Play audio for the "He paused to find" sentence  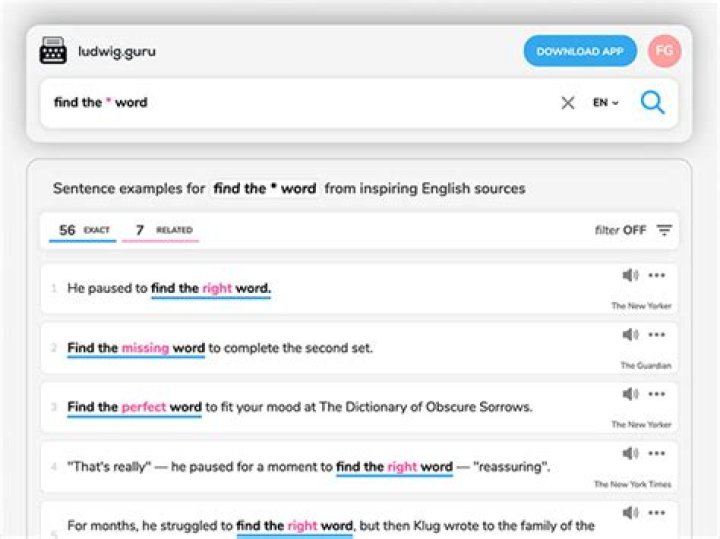click(629, 276)
